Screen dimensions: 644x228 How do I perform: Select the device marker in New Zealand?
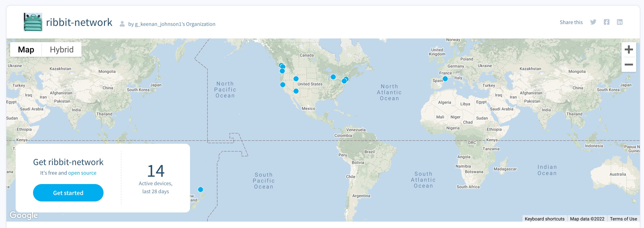click(x=201, y=190)
